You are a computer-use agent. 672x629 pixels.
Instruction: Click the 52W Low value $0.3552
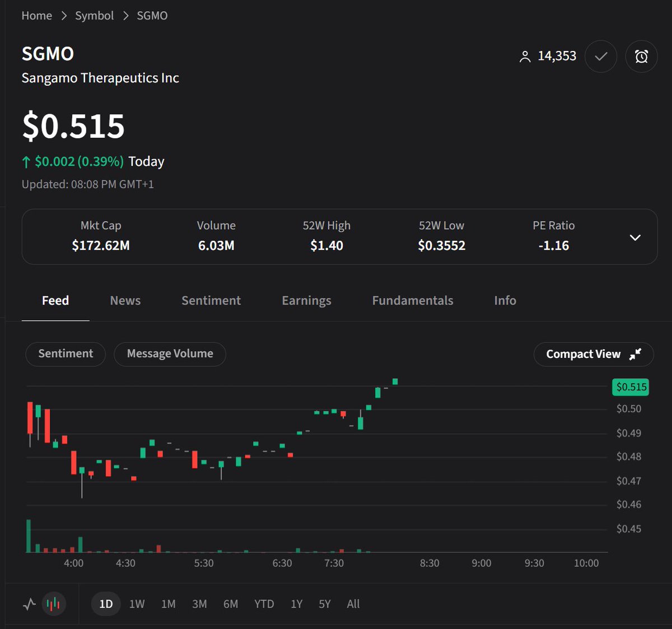click(441, 245)
